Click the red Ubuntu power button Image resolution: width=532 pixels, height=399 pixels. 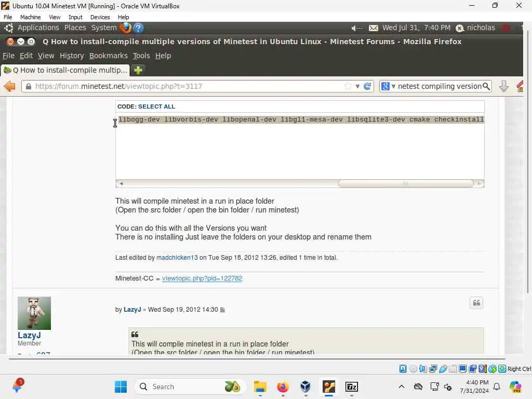click(x=506, y=28)
